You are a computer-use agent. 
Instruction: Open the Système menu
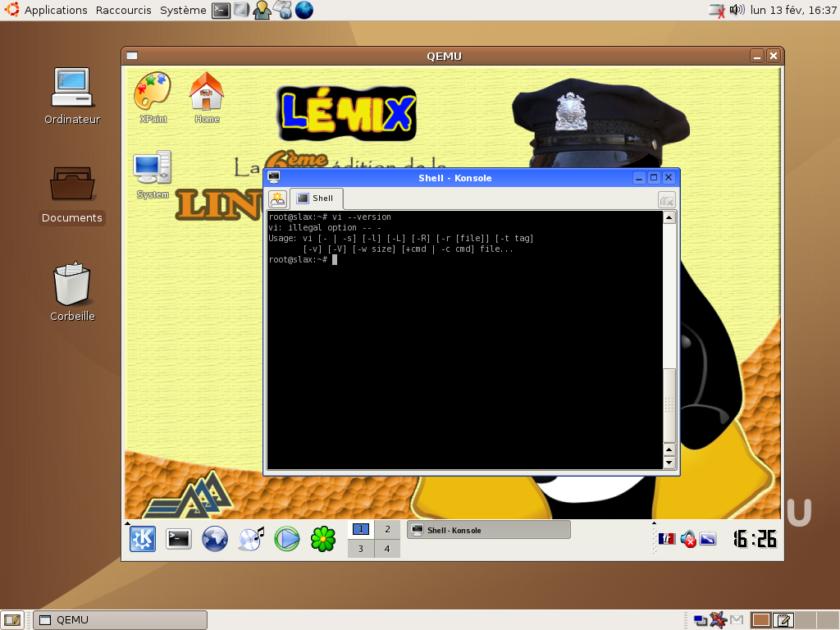click(x=183, y=10)
